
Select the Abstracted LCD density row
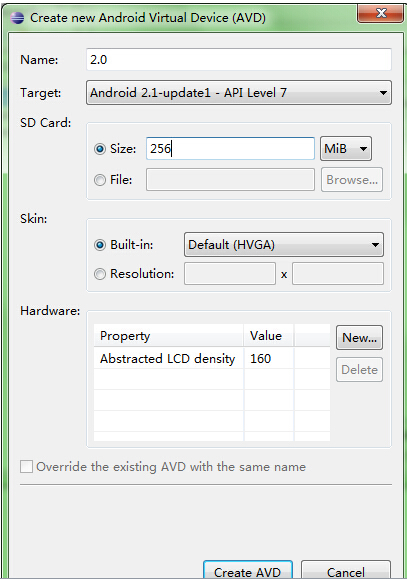coord(212,359)
